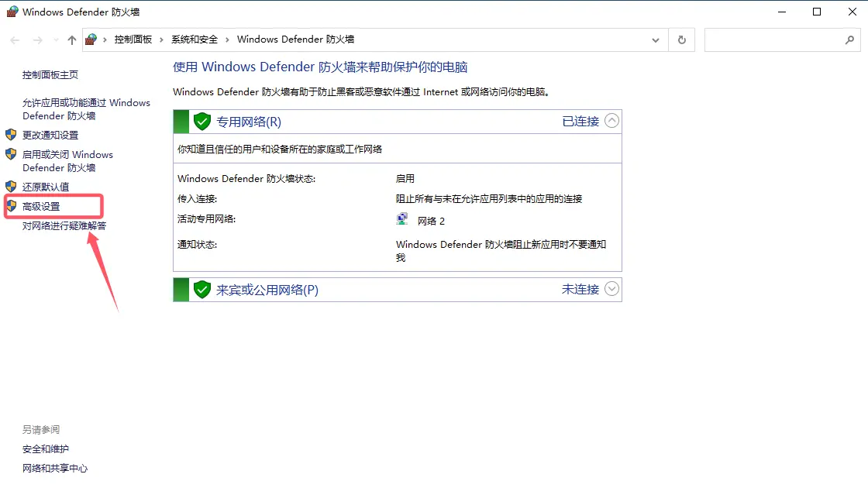This screenshot has height=488, width=868.
Task: Click Windows Defender 防火墙状态: label
Action: [x=246, y=179]
